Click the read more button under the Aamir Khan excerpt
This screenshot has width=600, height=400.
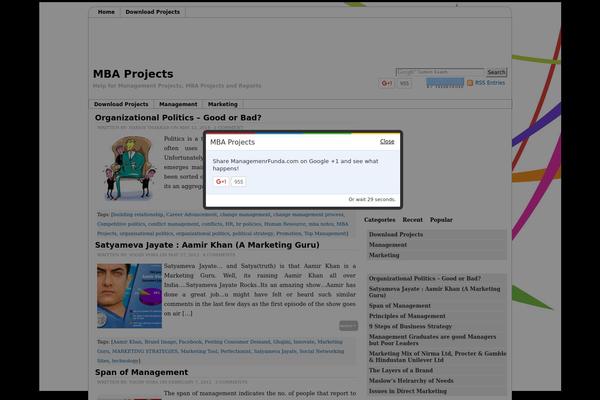pos(348,325)
